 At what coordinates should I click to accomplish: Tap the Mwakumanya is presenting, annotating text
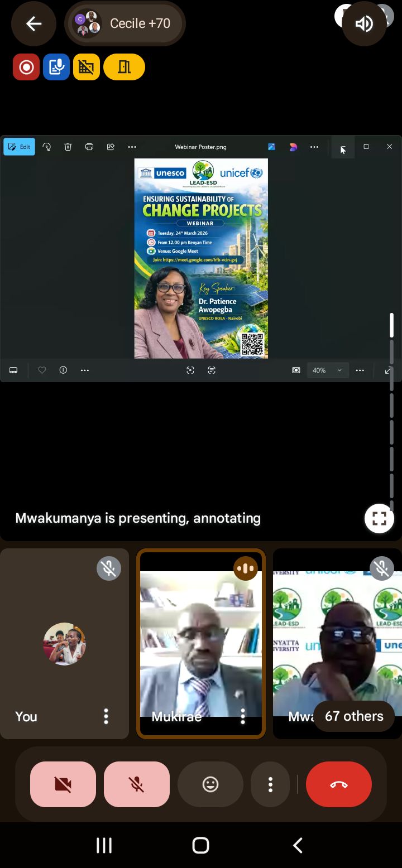[138, 518]
